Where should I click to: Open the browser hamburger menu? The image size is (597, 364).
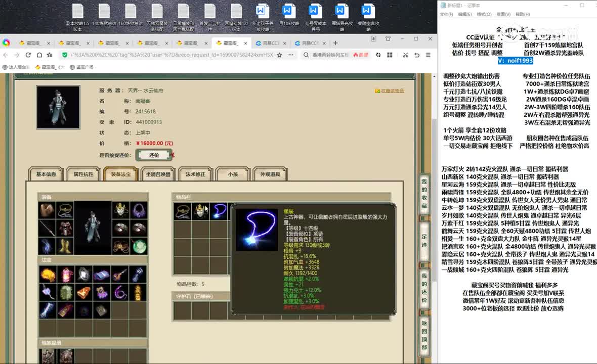[429, 55]
